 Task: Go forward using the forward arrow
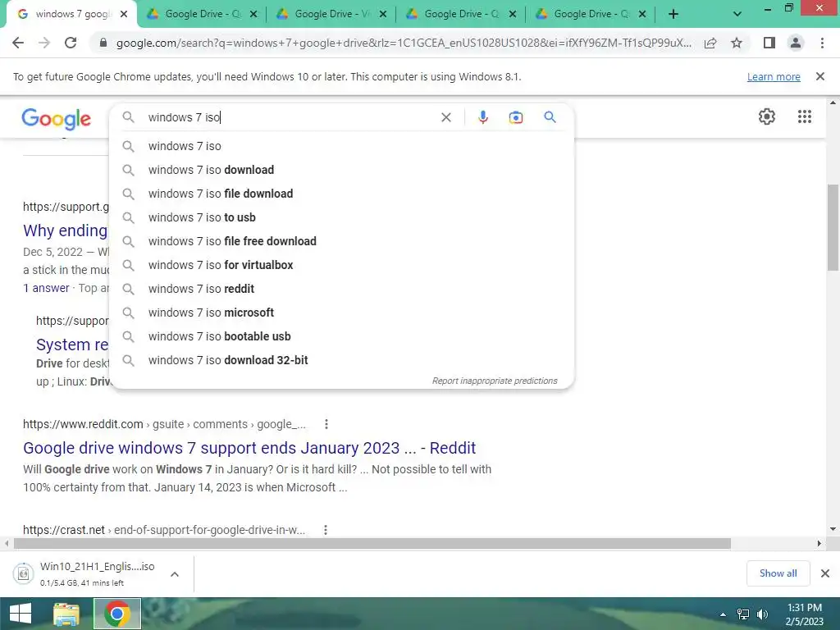tap(44, 43)
